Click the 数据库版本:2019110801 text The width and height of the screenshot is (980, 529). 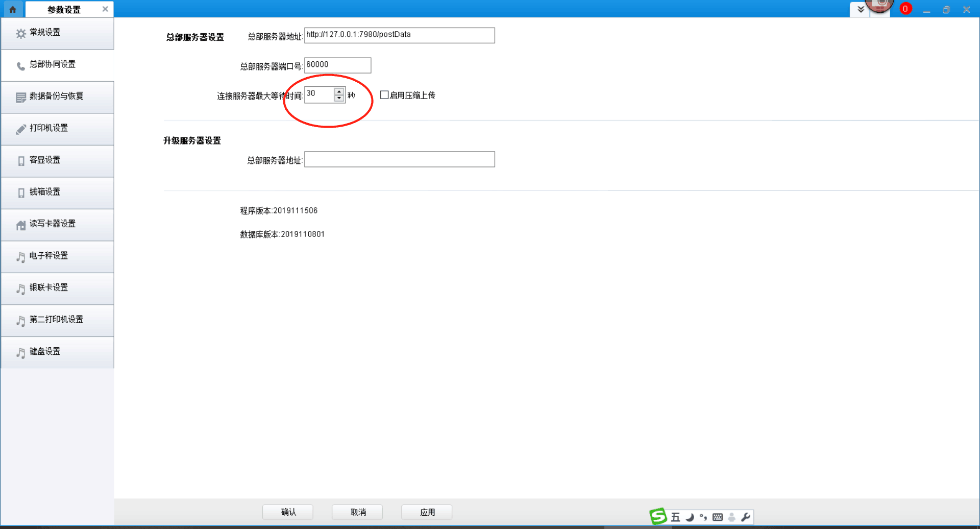(282, 234)
